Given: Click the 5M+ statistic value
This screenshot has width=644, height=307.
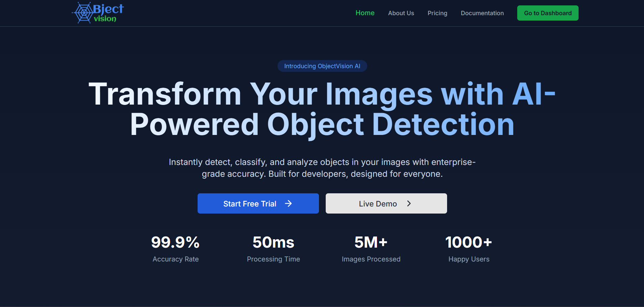Looking at the screenshot, I should pos(371,242).
